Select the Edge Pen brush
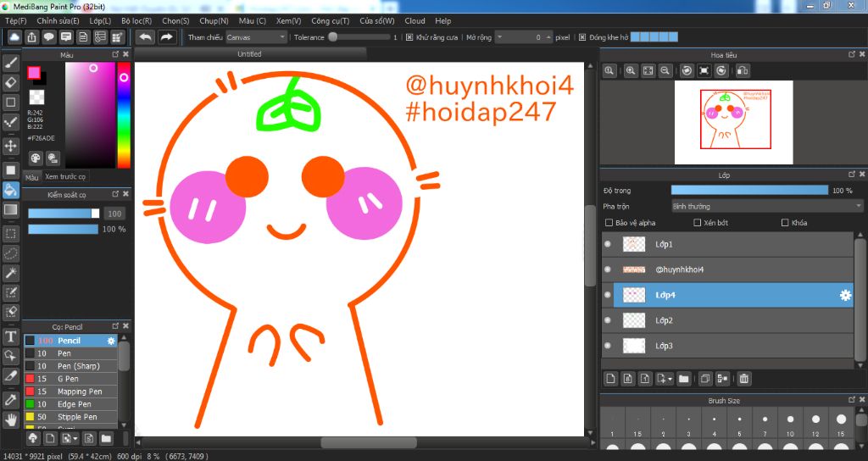 [x=70, y=404]
